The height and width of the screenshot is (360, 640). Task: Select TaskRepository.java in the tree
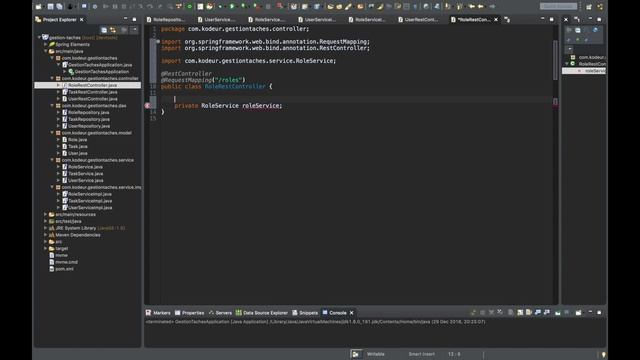tap(88, 119)
